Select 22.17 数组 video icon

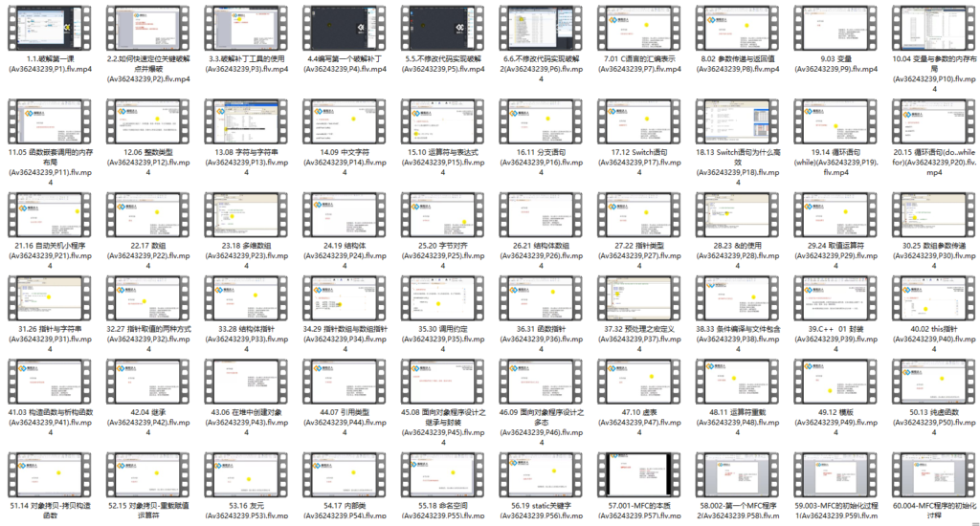148,215
